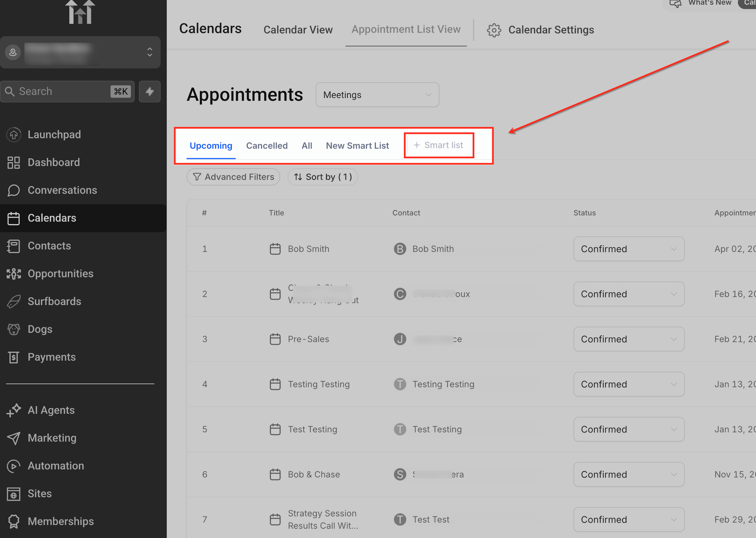Open Launchpad from the sidebar icon
The height and width of the screenshot is (538, 756).
pos(14,134)
